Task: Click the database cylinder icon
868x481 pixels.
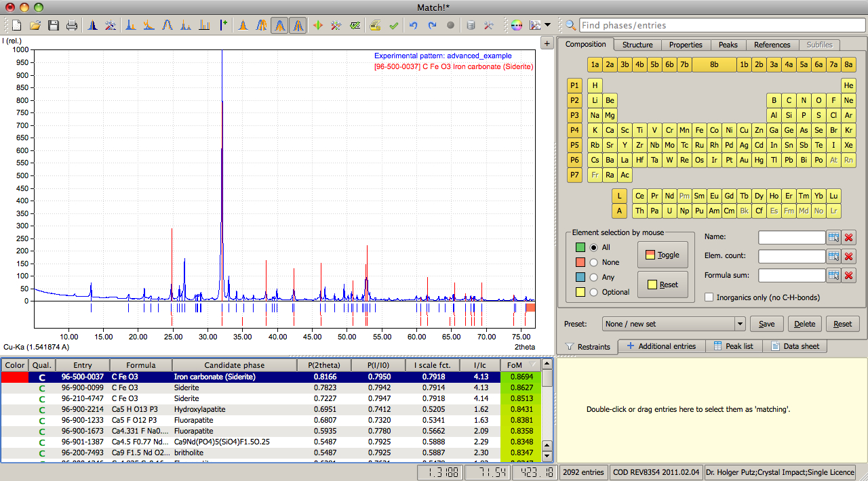Action: [471, 26]
